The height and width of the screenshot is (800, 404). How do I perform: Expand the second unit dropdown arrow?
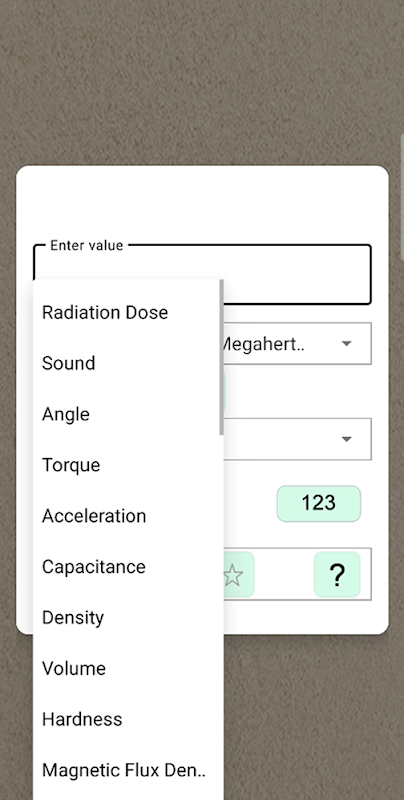point(347,439)
